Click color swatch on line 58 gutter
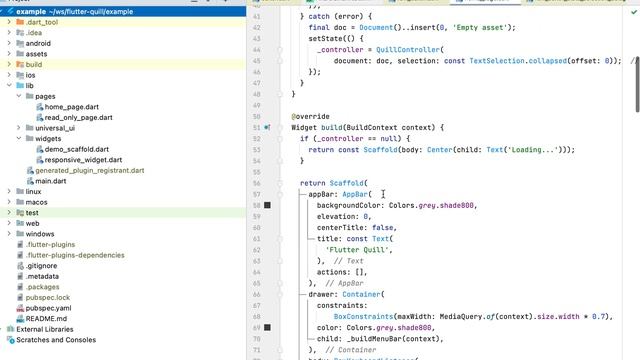Viewport: 640px width, 360px height. (x=267, y=205)
